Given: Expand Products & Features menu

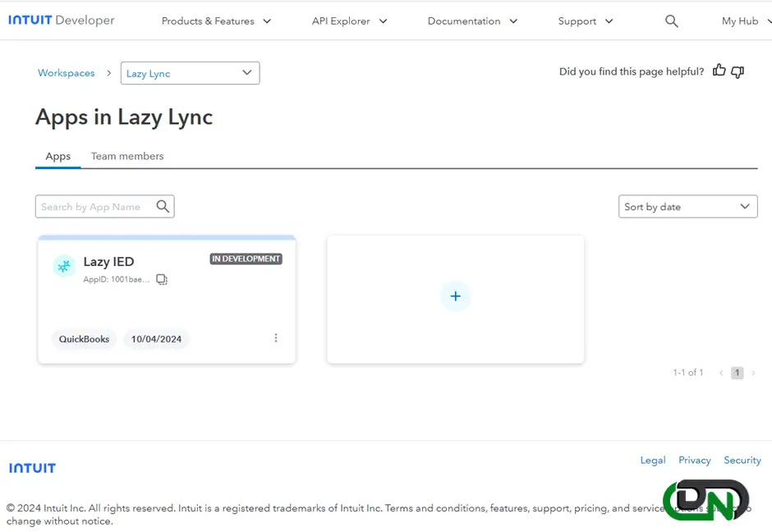Looking at the screenshot, I should pos(216,21).
